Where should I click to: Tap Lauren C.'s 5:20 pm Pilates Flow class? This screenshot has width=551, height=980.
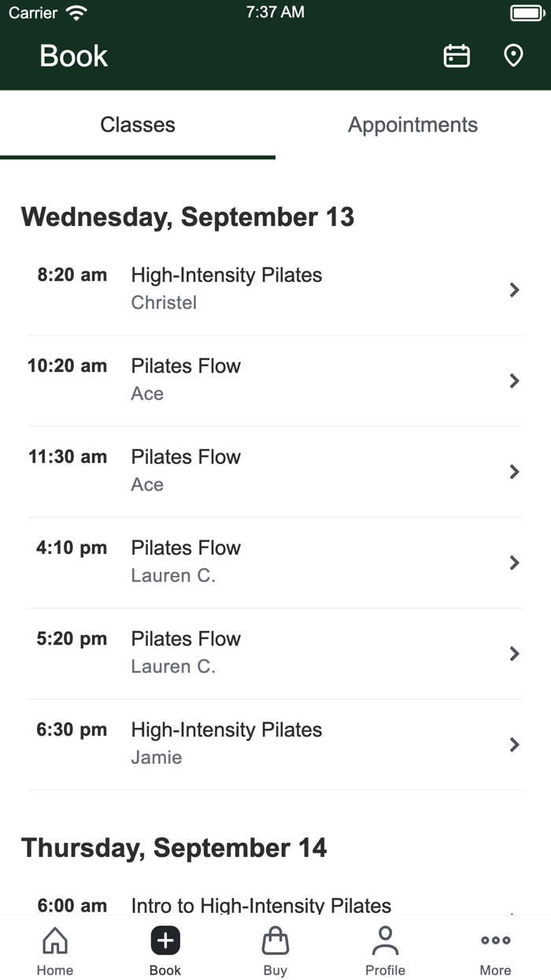point(275,653)
